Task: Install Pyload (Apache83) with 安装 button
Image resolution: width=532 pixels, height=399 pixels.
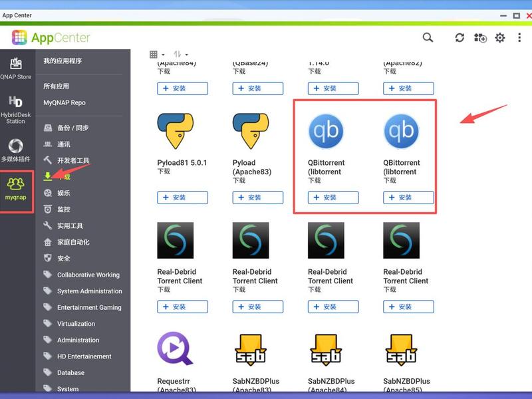Action: click(258, 198)
